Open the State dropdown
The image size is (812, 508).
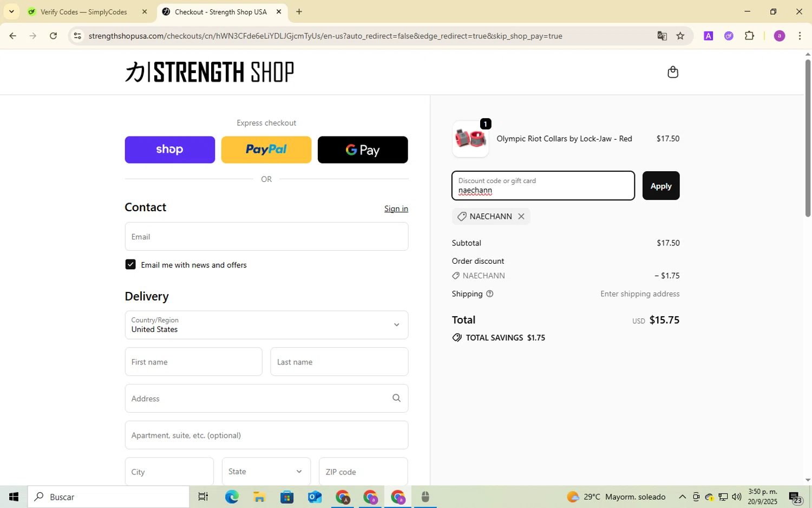266,471
